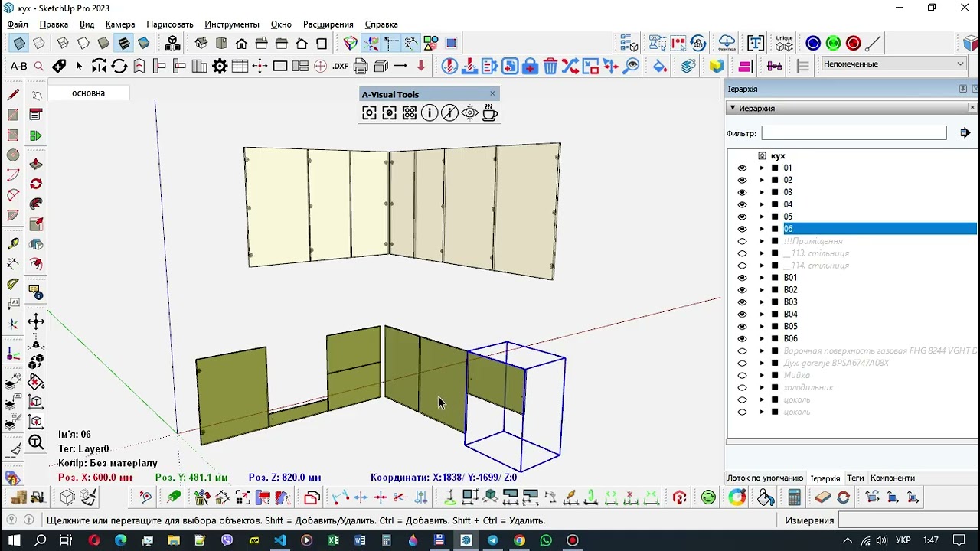Switch to the Компоненти tab
The height and width of the screenshot is (551, 980).
pos(893,478)
